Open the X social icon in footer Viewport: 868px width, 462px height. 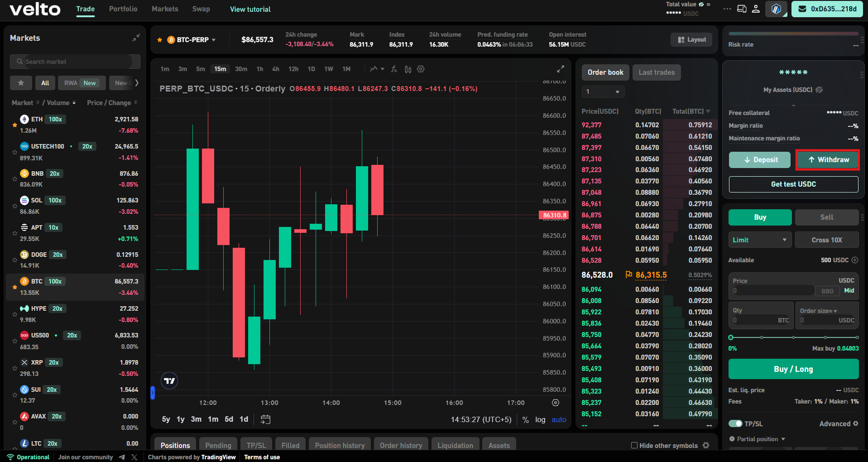(134, 457)
